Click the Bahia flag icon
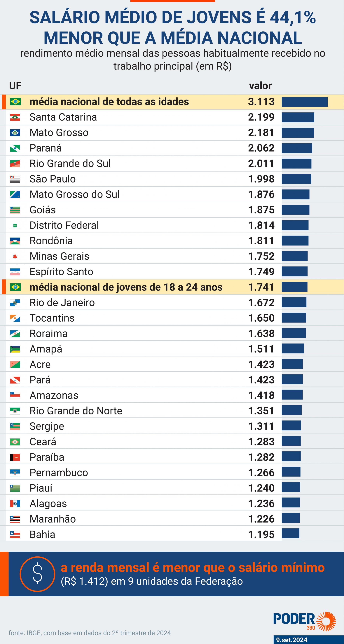This screenshot has height=644, width=344. coord(15,535)
